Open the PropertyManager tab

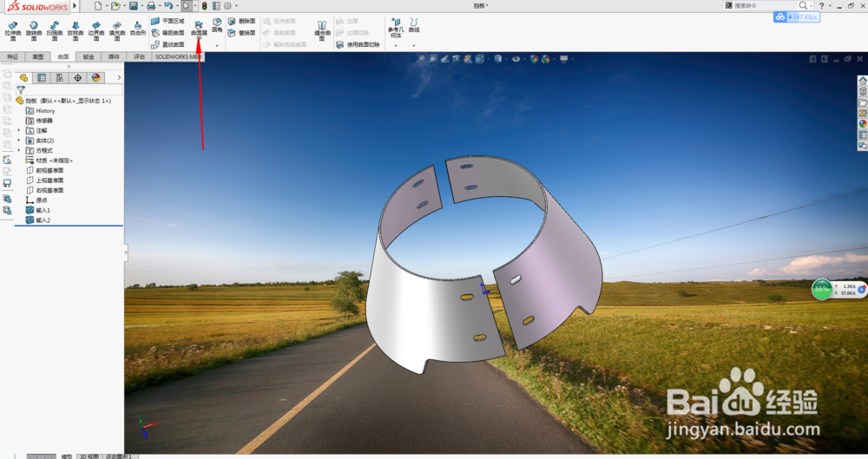pos(42,78)
